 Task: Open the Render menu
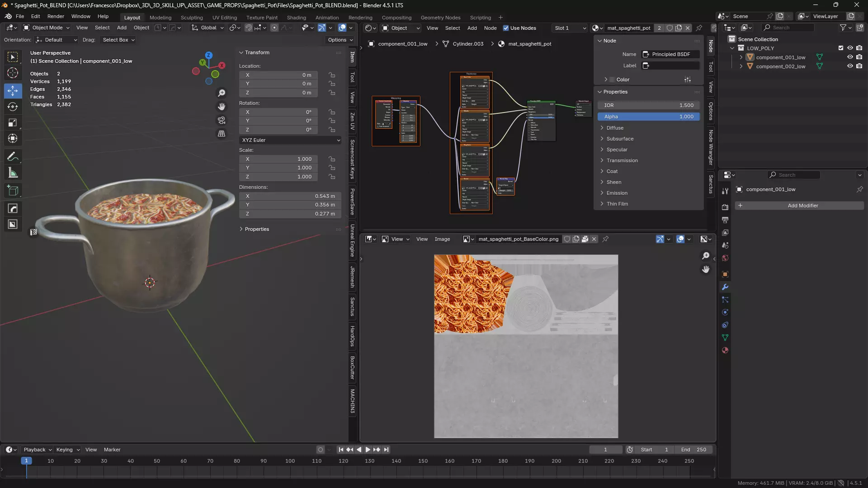[56, 16]
